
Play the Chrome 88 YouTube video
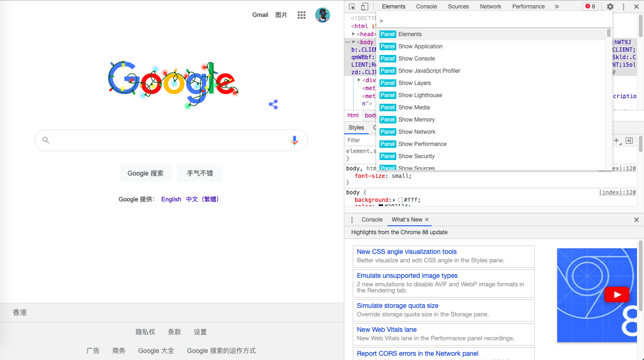point(617,295)
